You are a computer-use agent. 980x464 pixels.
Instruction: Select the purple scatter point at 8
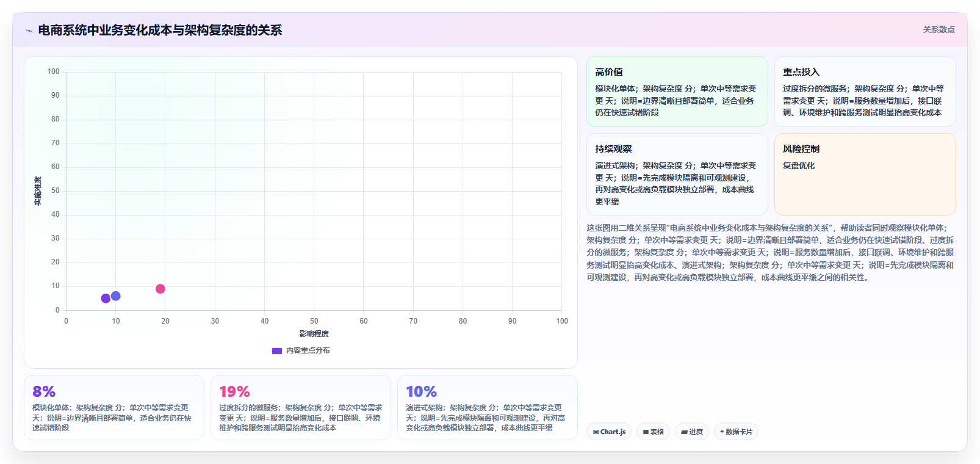pyautogui.click(x=106, y=299)
